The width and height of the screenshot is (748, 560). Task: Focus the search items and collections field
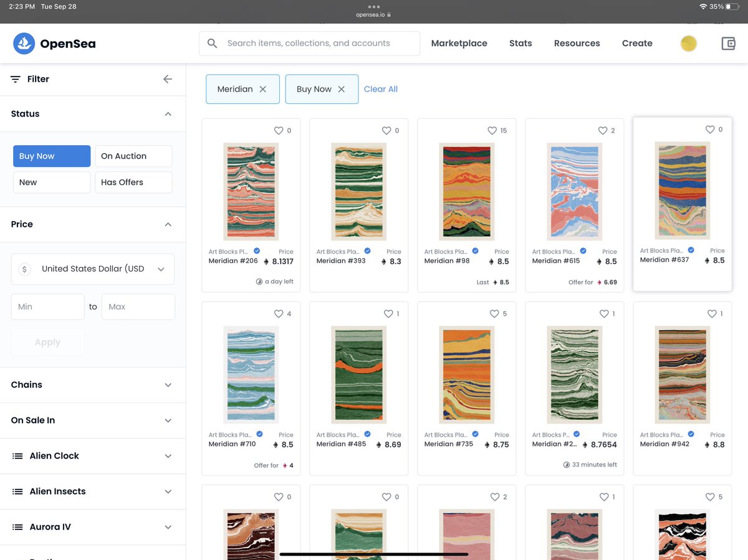point(309,44)
